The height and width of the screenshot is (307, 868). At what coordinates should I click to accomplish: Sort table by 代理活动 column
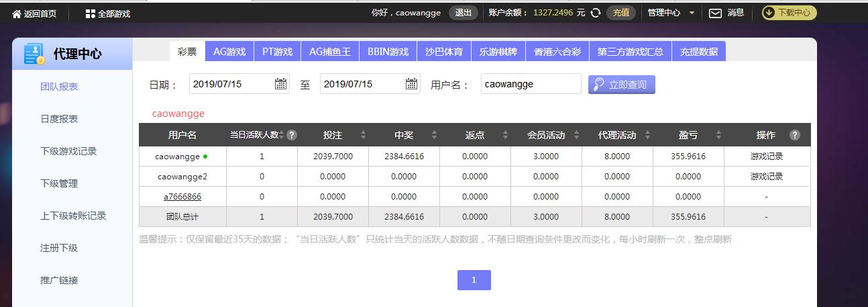648,135
